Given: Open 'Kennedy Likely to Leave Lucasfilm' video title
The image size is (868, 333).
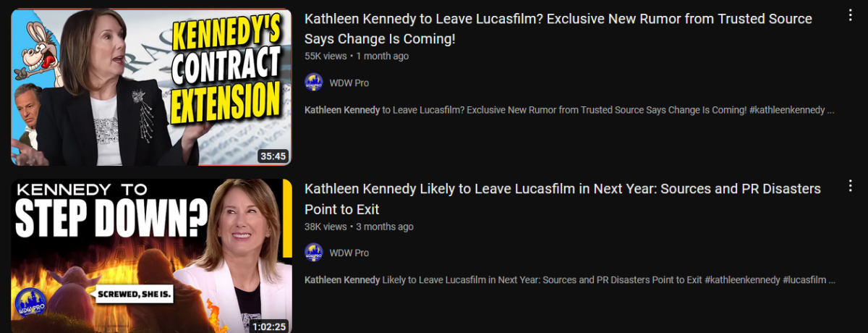Looking at the screenshot, I should [562, 199].
